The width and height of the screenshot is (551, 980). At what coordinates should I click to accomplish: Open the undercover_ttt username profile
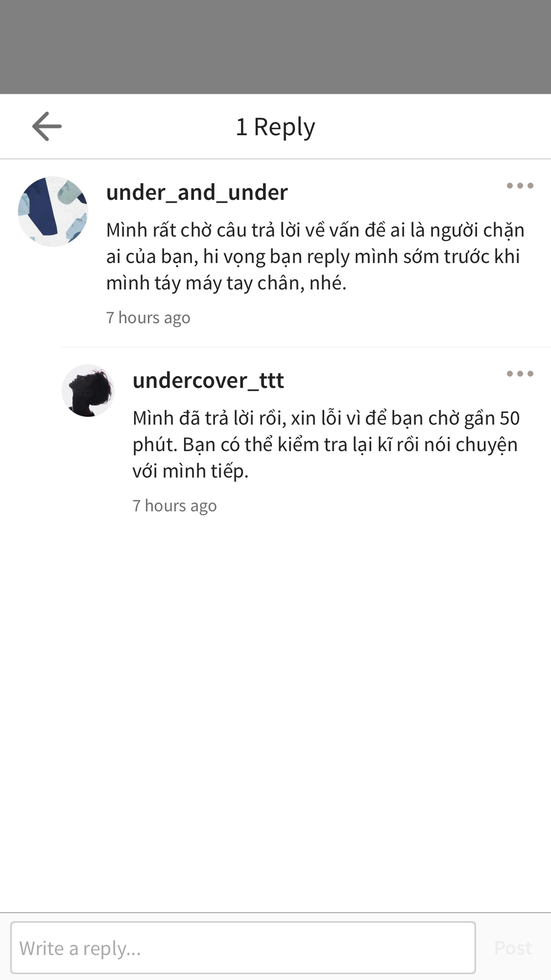tap(208, 380)
